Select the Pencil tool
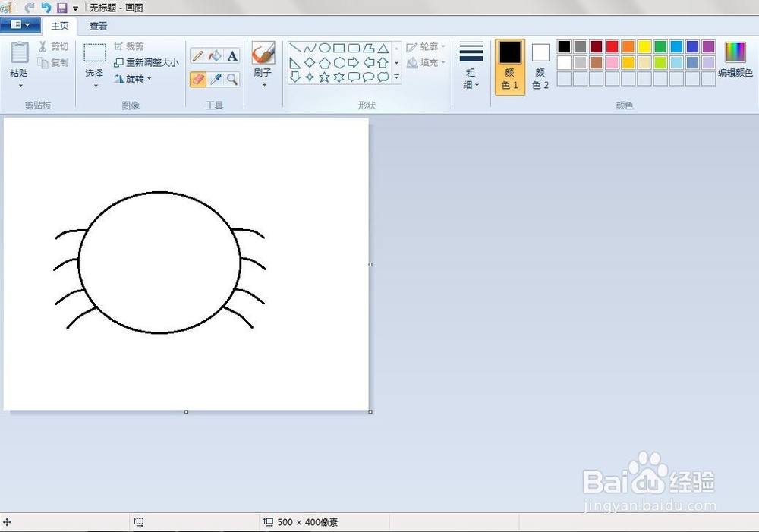Viewport: 759px width, 532px height. coord(197,56)
